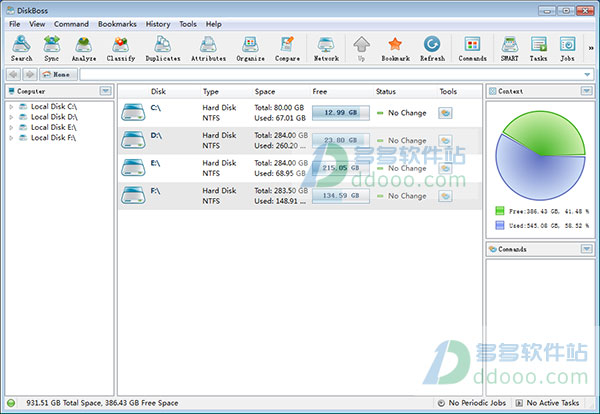Image resolution: width=600 pixels, height=414 pixels.
Task: Open the address bar dropdown arrow
Action: pos(587,75)
